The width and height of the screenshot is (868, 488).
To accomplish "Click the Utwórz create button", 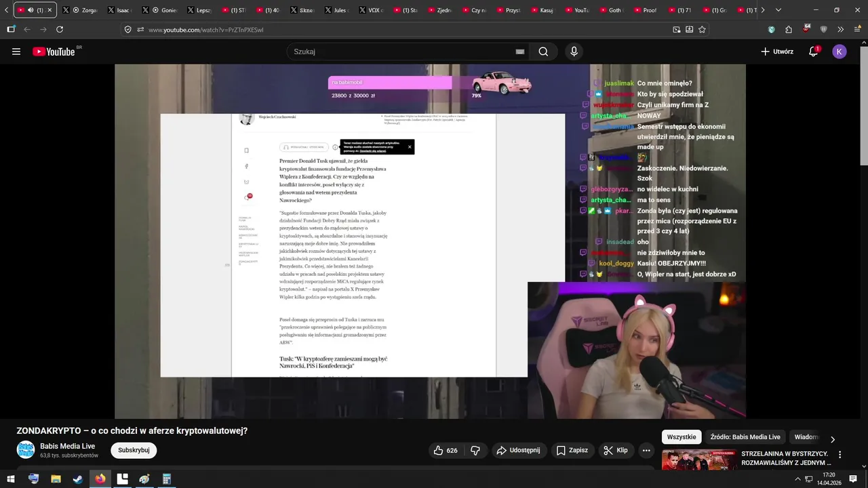I will click(x=777, y=52).
